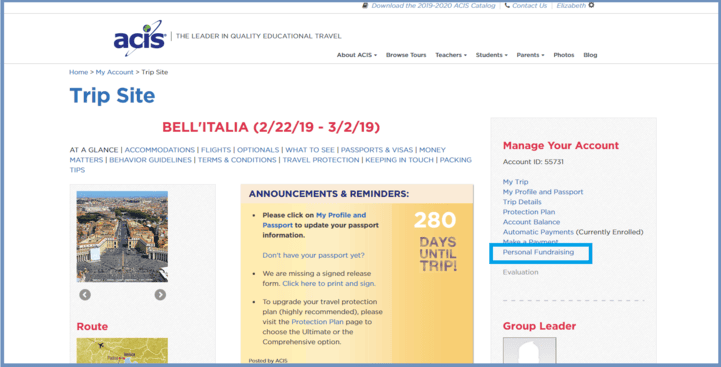Click the Route map thumbnail

pos(122,350)
